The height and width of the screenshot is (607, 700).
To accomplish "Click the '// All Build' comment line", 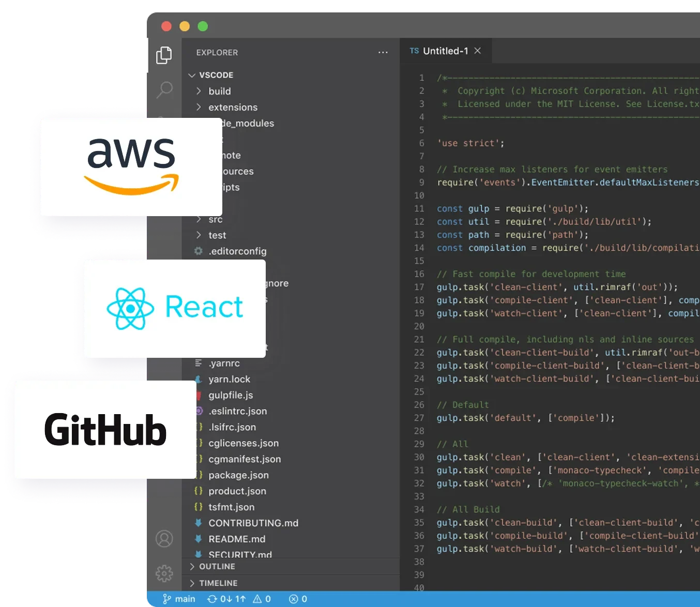I will [x=468, y=510].
